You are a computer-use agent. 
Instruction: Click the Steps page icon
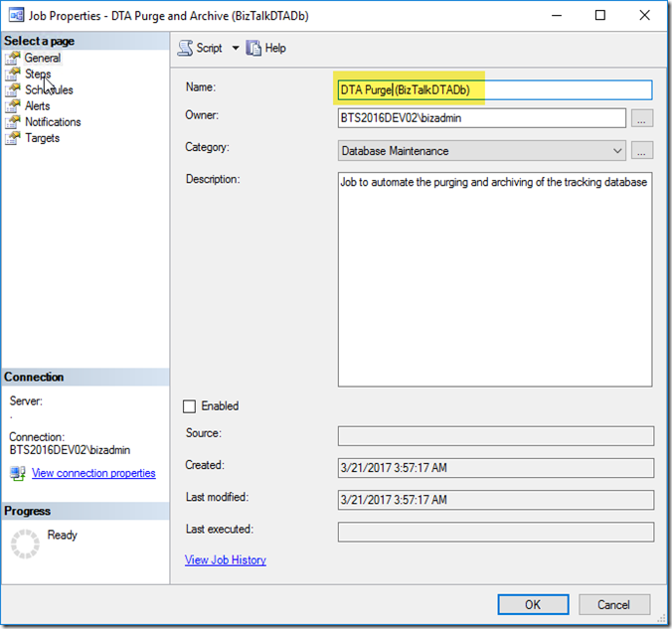[13, 75]
